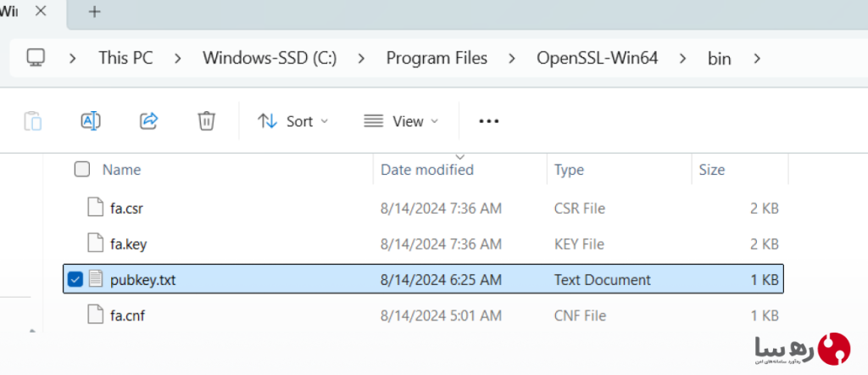
Task: Expand the chevron after Program Files
Action: (512, 59)
